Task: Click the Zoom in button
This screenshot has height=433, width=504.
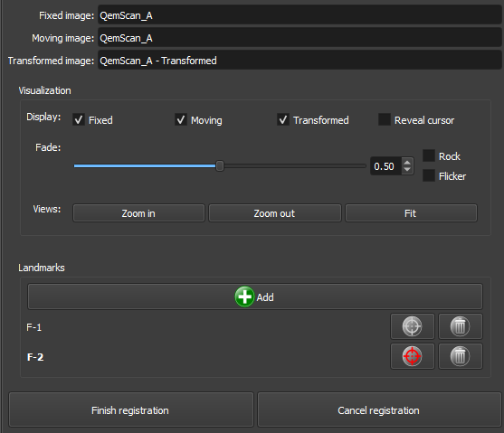Action: coord(138,213)
